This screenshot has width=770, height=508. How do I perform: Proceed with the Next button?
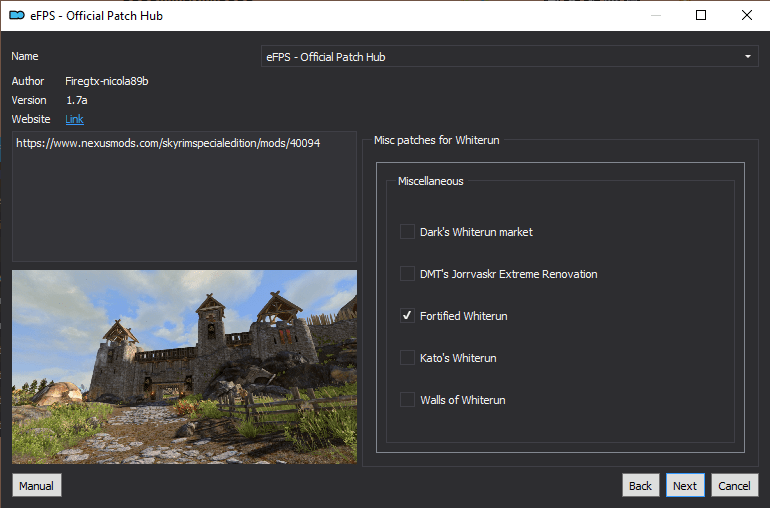click(x=685, y=485)
